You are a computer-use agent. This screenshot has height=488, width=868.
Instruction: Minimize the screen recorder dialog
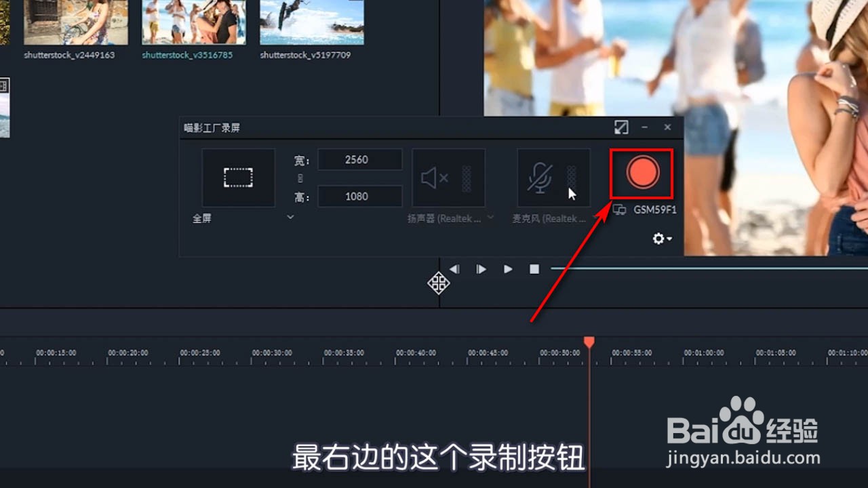645,127
